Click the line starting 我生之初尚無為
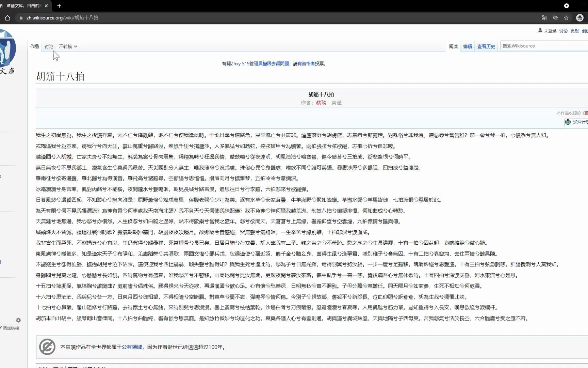 click(293, 135)
